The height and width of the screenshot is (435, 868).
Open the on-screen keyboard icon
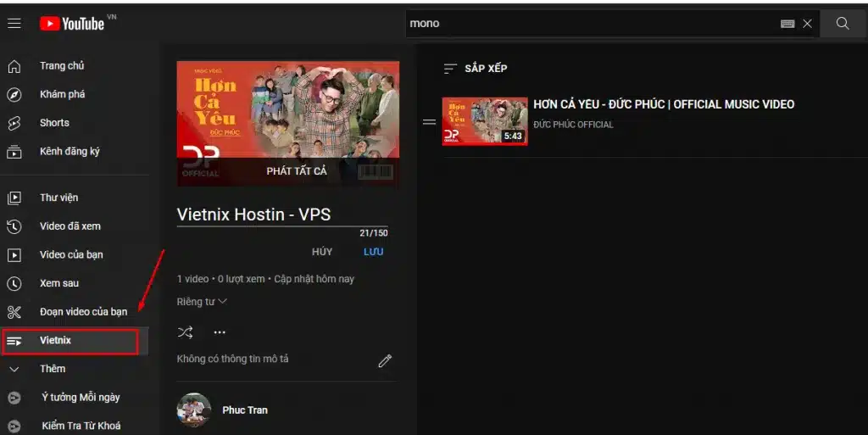[787, 24]
